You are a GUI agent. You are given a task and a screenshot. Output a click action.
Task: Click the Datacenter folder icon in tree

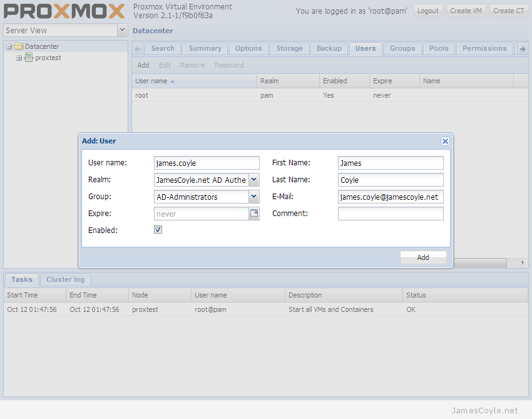click(x=19, y=46)
